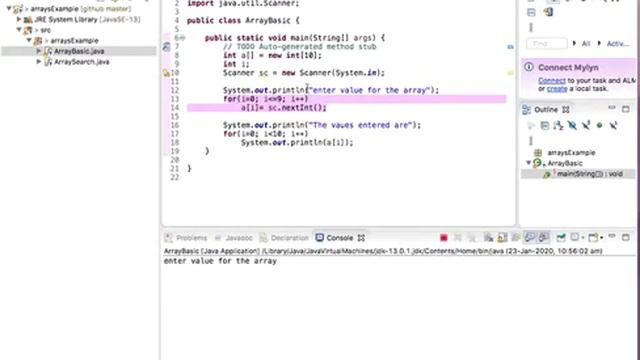Click Activate task link in Task List
Viewport: 640px width, 360px height.
click(x=617, y=44)
